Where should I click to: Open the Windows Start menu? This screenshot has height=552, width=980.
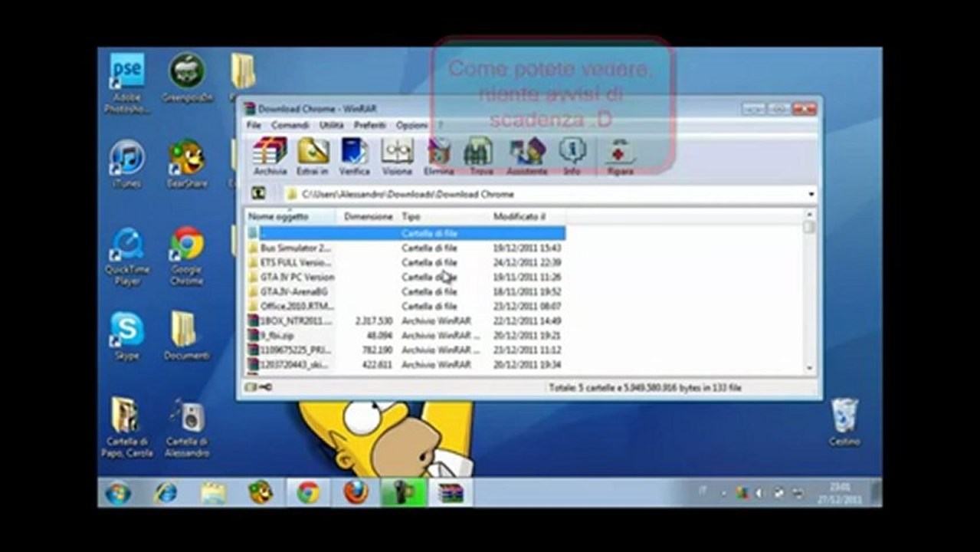(x=118, y=493)
